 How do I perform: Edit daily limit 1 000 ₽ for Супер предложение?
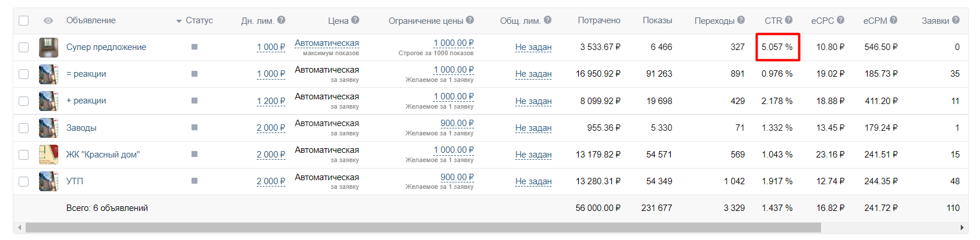click(271, 47)
